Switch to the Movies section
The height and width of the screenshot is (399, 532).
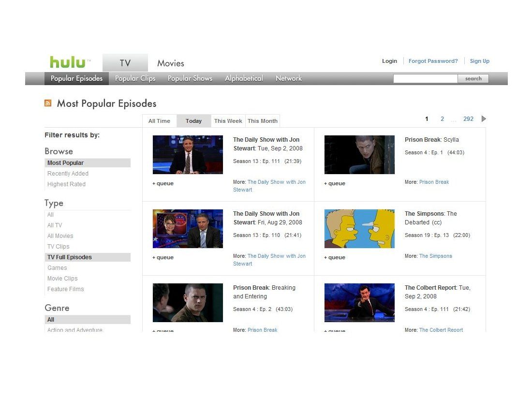pyautogui.click(x=170, y=63)
